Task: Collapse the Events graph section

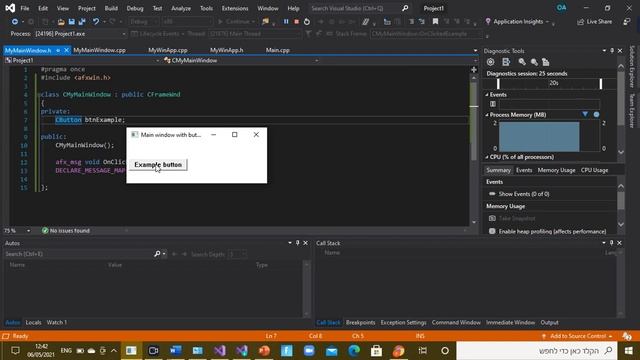Action: pos(487,94)
